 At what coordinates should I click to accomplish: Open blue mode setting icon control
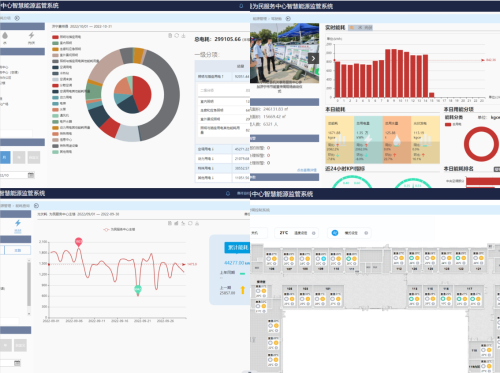(335, 233)
